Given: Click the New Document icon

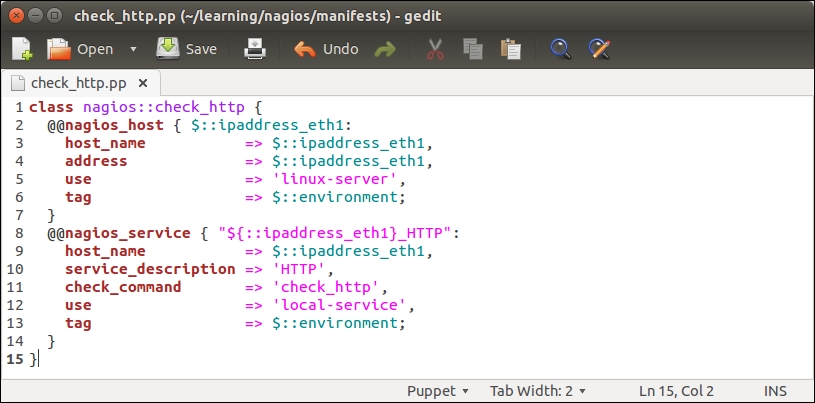Looking at the screenshot, I should (x=23, y=48).
